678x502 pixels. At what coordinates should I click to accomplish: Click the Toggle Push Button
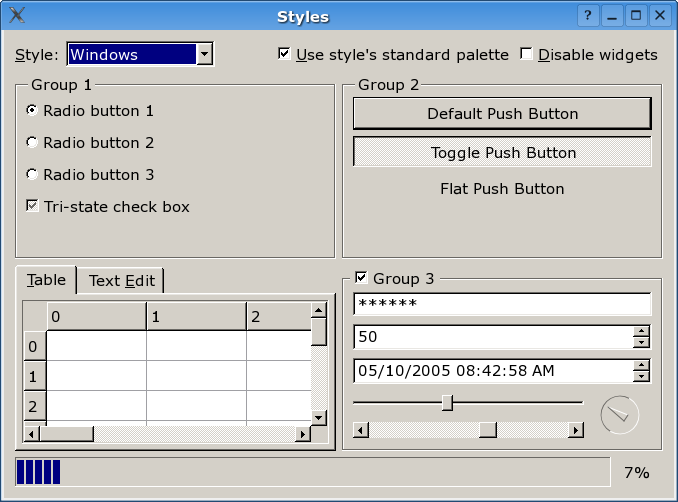(x=502, y=152)
